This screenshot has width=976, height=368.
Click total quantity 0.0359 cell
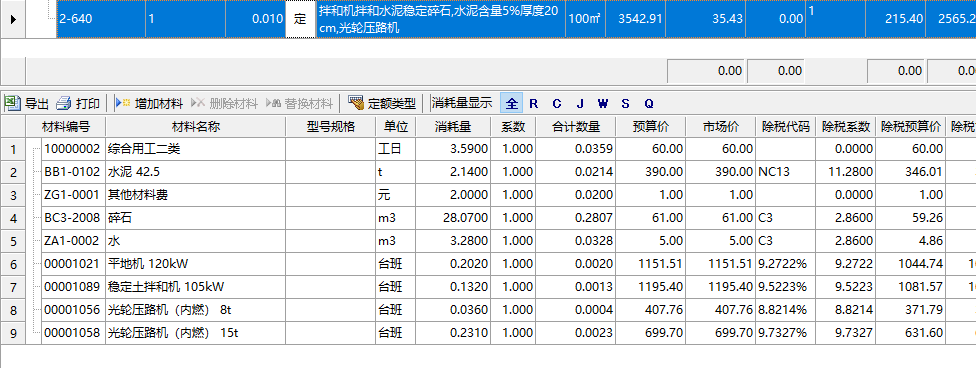click(576, 149)
